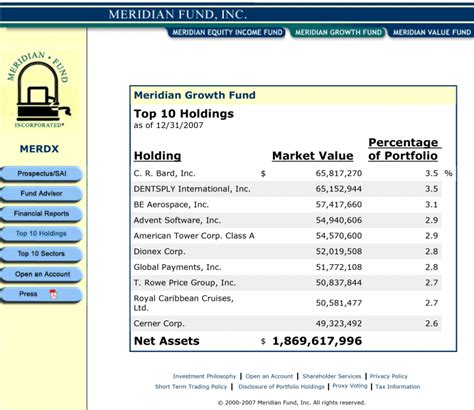The height and width of the screenshot is (410, 474).
Task: Select the Top 10 Holdings sidebar button
Action: click(41, 234)
